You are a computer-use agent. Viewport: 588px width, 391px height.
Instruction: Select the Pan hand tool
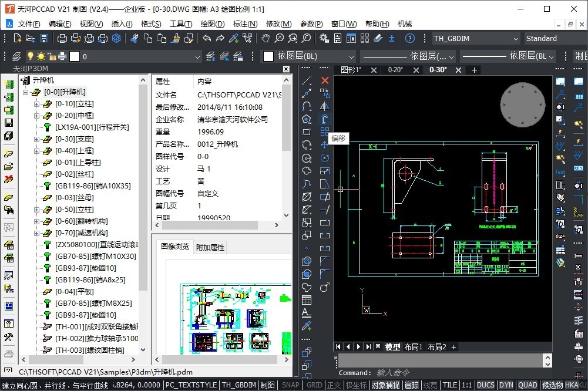pos(266,38)
